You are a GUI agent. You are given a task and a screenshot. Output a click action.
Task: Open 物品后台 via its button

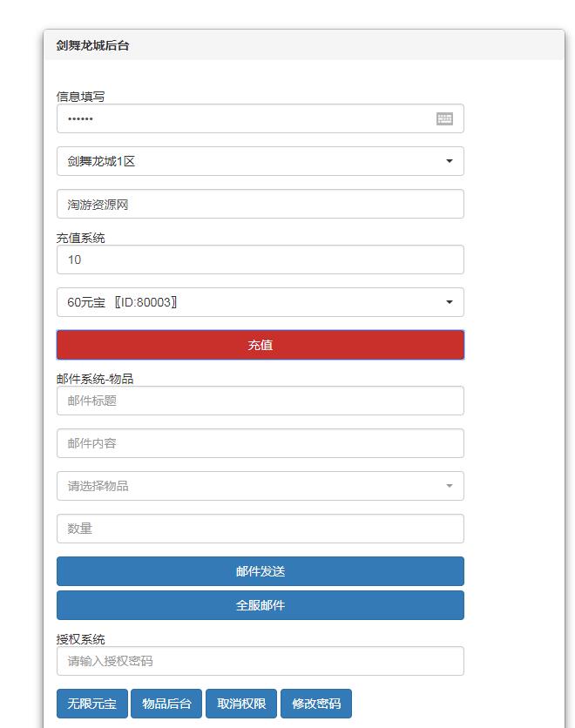coord(166,704)
